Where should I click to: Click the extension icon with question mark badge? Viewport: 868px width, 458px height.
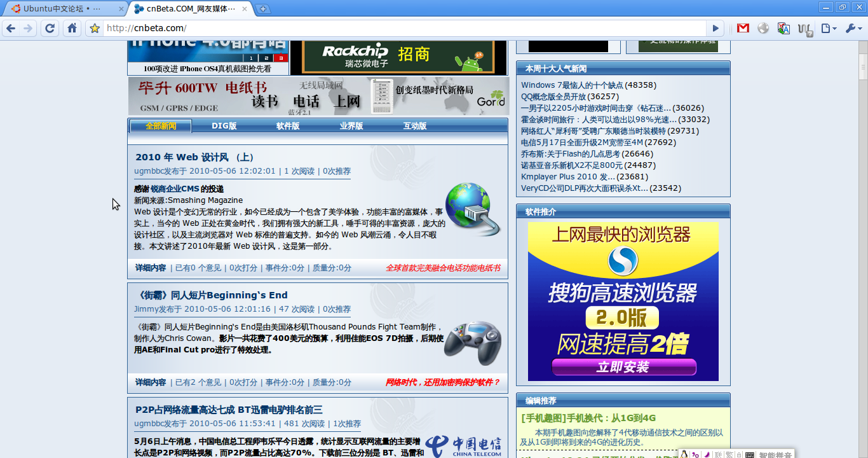click(805, 29)
